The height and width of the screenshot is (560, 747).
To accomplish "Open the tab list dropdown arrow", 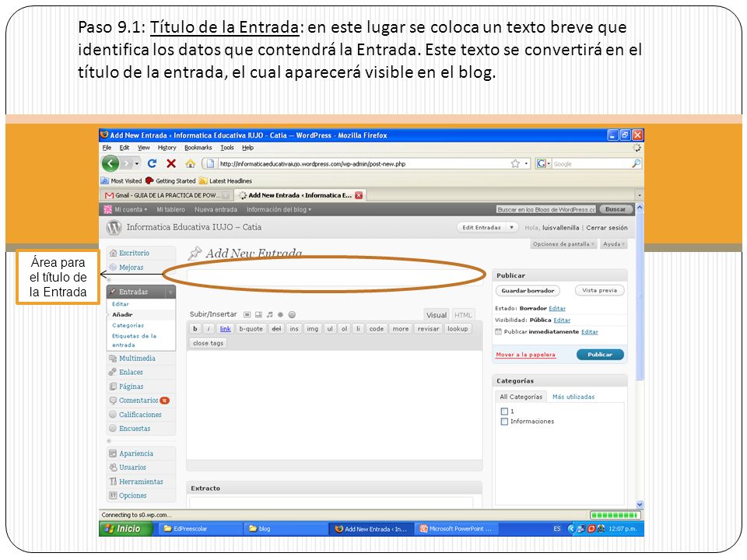I will [x=640, y=195].
